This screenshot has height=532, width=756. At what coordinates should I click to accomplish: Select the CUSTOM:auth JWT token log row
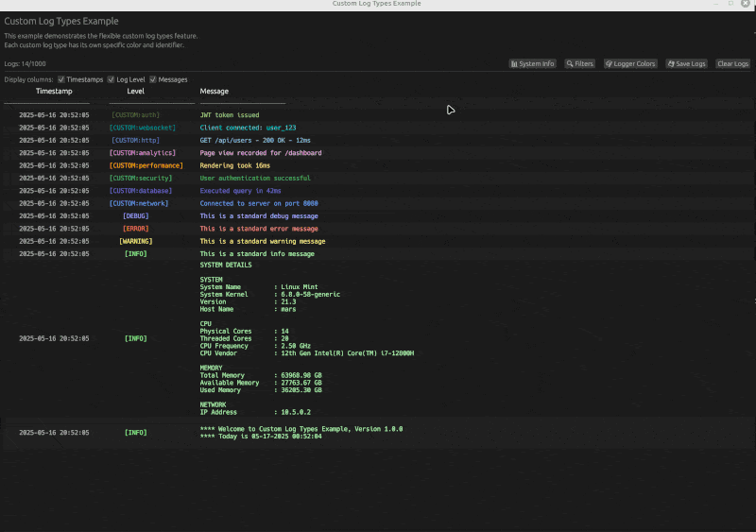230,115
